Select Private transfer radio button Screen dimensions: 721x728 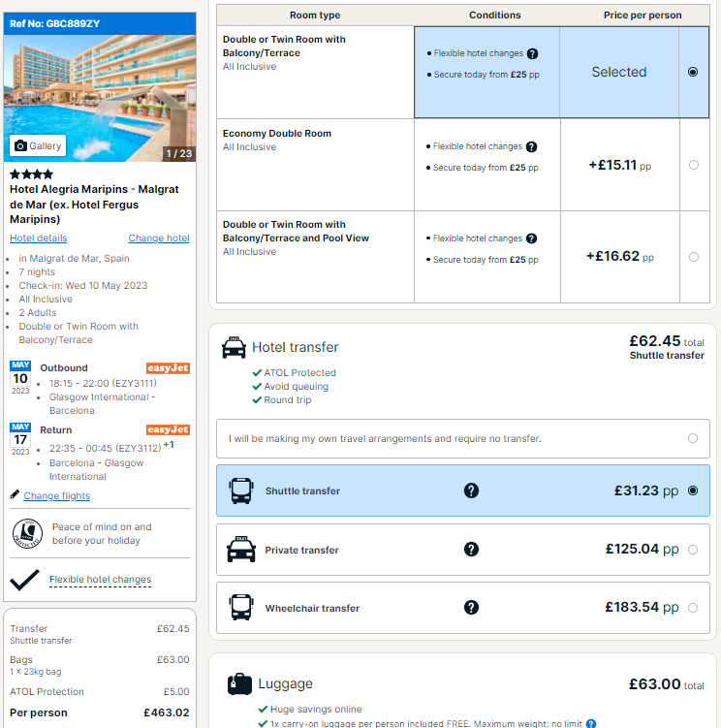[693, 550]
